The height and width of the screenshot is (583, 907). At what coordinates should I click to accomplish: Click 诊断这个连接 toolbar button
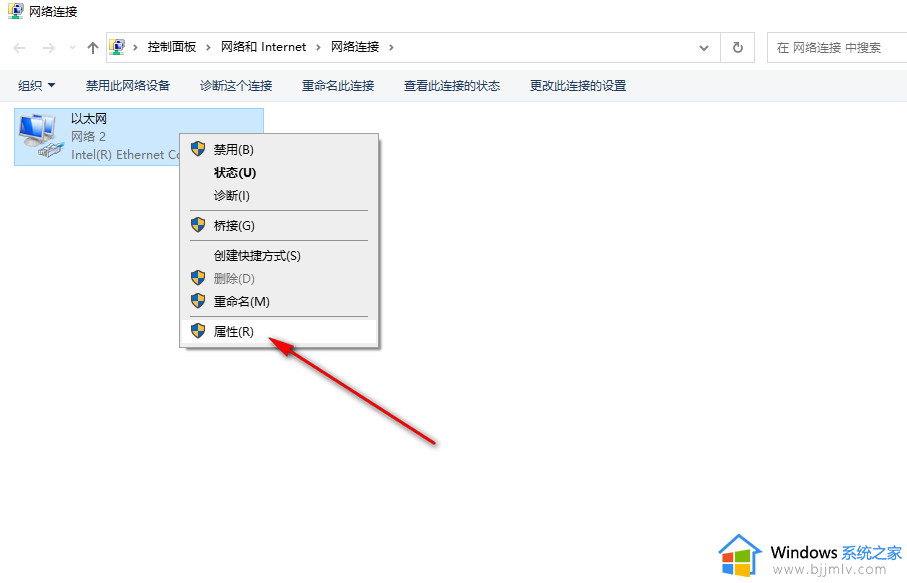236,86
